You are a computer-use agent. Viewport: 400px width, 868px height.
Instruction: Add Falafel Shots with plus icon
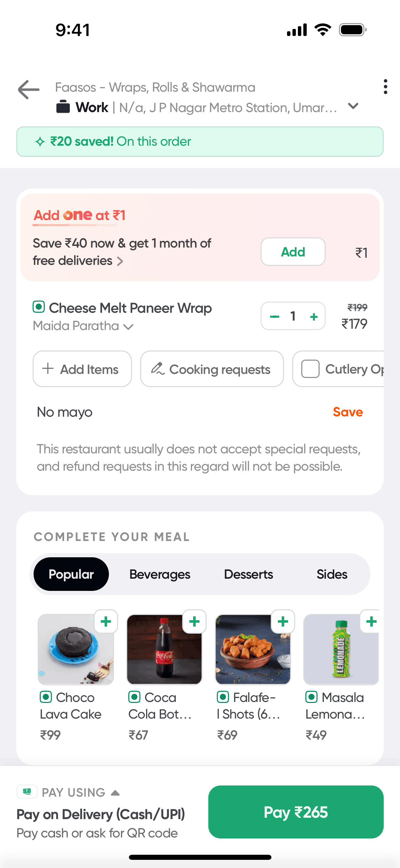283,621
